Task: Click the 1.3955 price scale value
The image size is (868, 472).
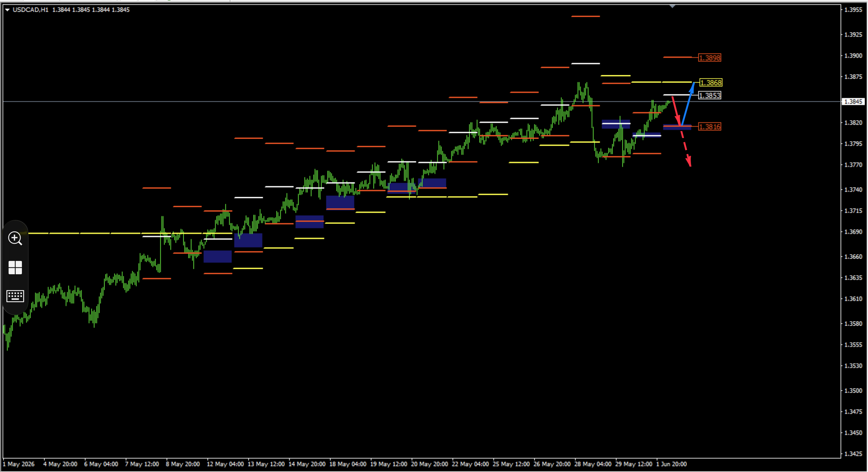Action: (x=853, y=10)
